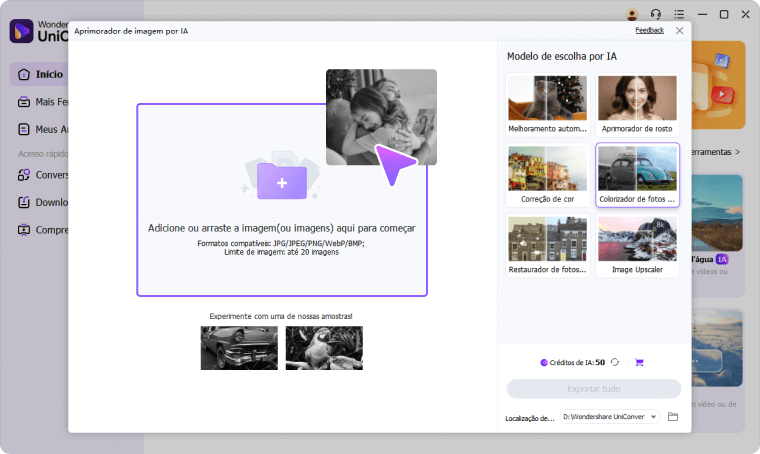Maximize the UniConverter main window
Screen dimensions: 760x454
pos(724,15)
